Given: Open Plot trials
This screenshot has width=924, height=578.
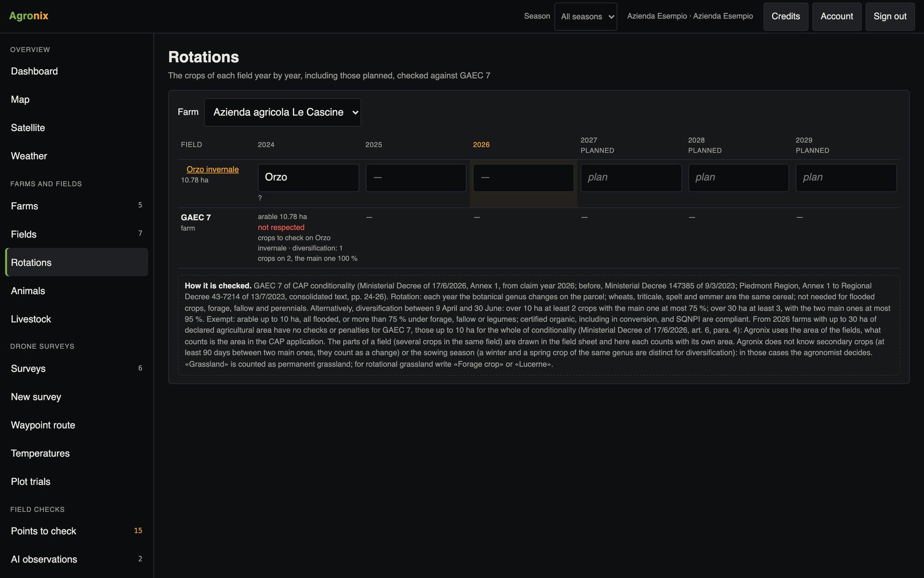Looking at the screenshot, I should [x=77, y=482].
